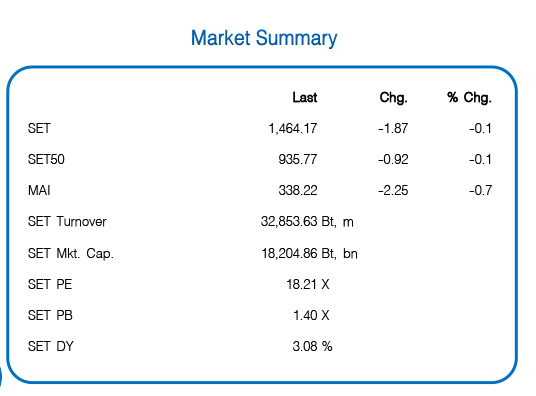
Task: Click turnover value 32,853.63 Bt, m
Action: click(307, 222)
